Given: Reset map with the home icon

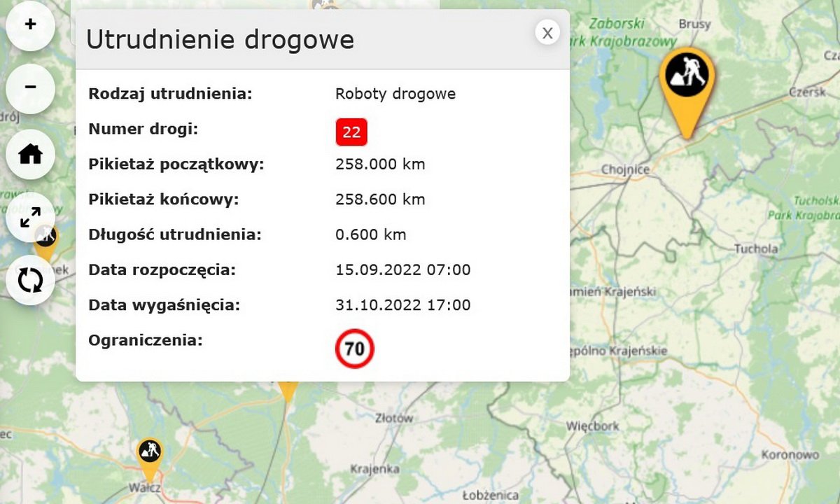Looking at the screenshot, I should (x=30, y=154).
